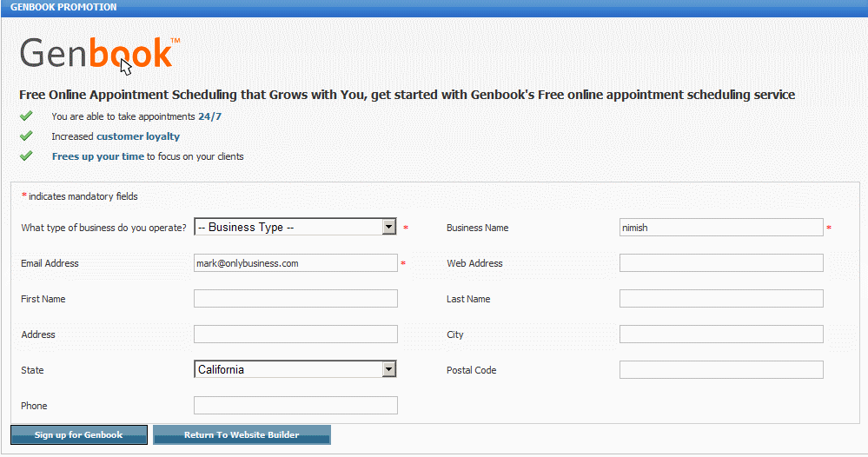The width and height of the screenshot is (868, 457).
Task: Click the Business Name label
Action: click(478, 228)
